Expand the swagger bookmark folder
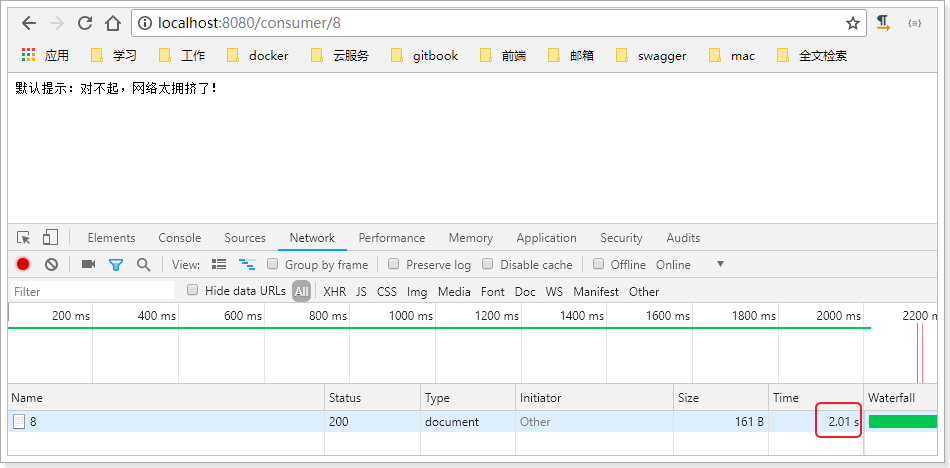This screenshot has height=468, width=950. tap(650, 56)
